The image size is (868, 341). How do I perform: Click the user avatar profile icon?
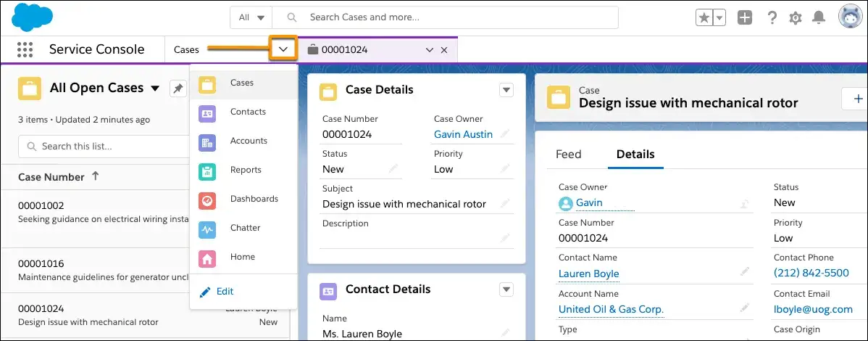click(849, 17)
